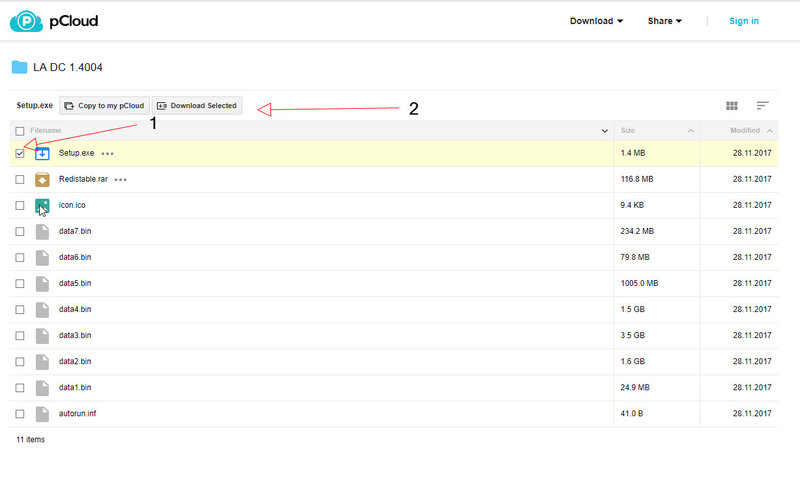Click the Redistable.rar archive icon

pyautogui.click(x=42, y=179)
